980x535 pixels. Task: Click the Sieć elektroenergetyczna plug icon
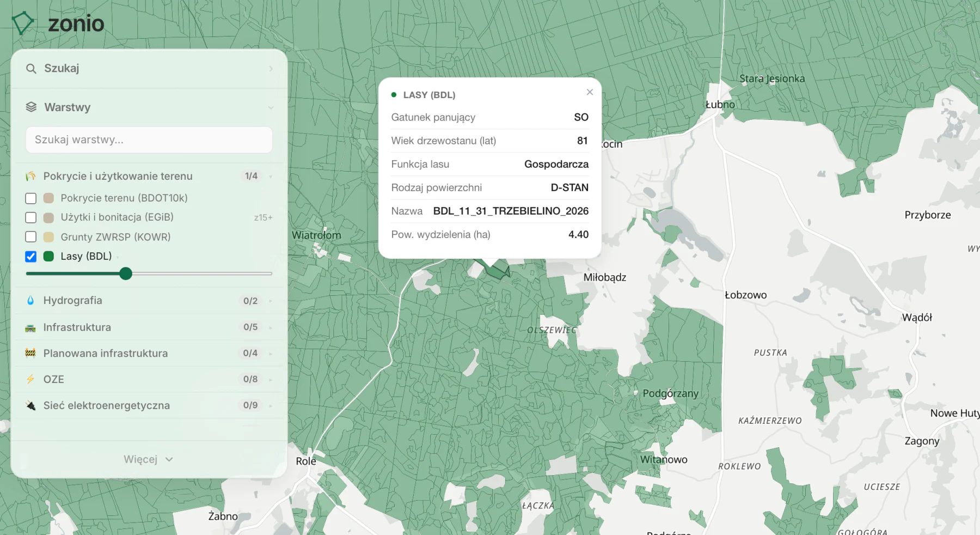pyautogui.click(x=30, y=405)
